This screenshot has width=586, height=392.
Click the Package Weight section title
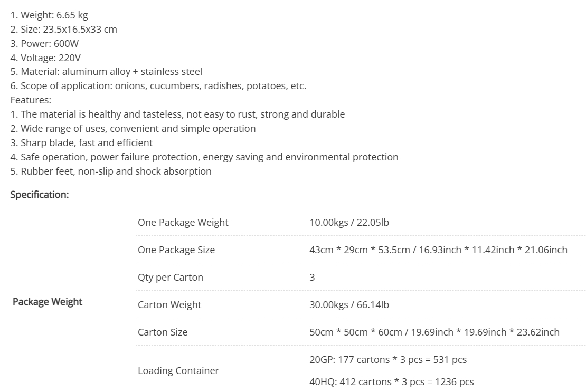(48, 302)
